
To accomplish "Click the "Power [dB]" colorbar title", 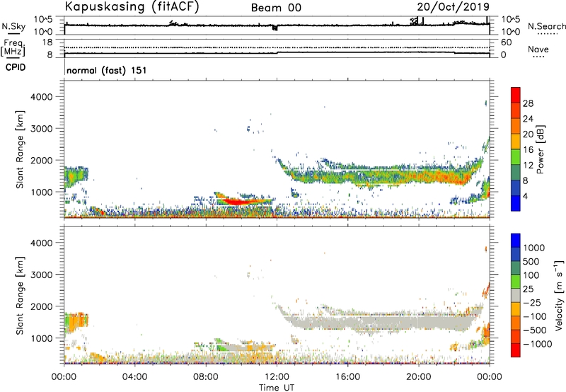I will 541,149.
